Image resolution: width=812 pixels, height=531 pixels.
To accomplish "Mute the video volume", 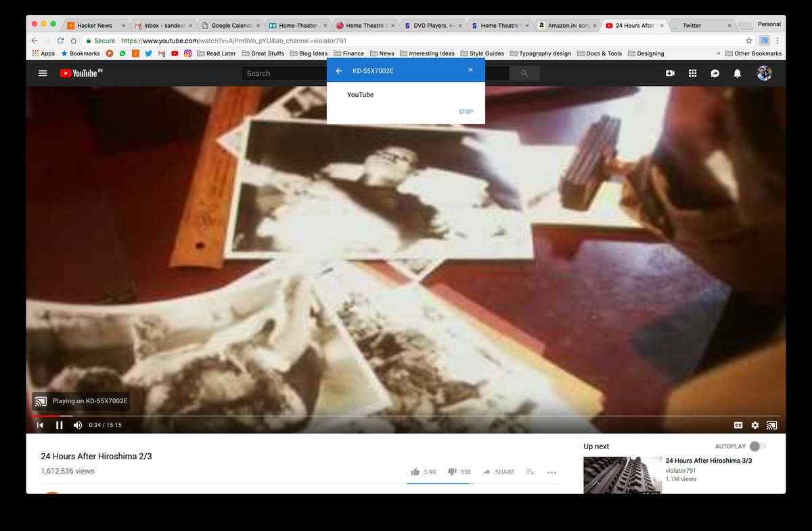I will [x=77, y=425].
